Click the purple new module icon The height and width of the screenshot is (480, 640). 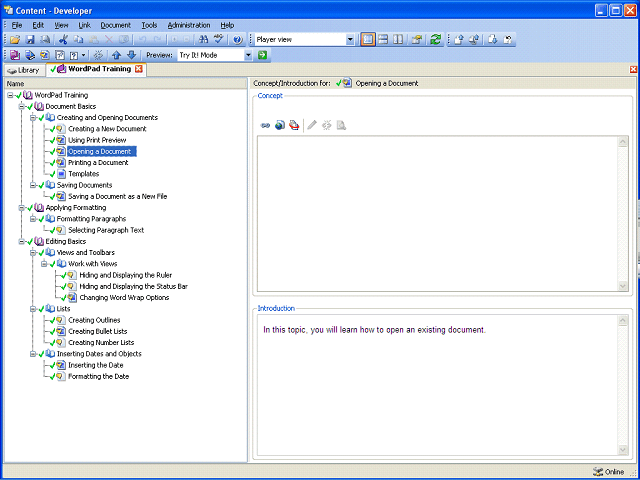tap(15, 55)
